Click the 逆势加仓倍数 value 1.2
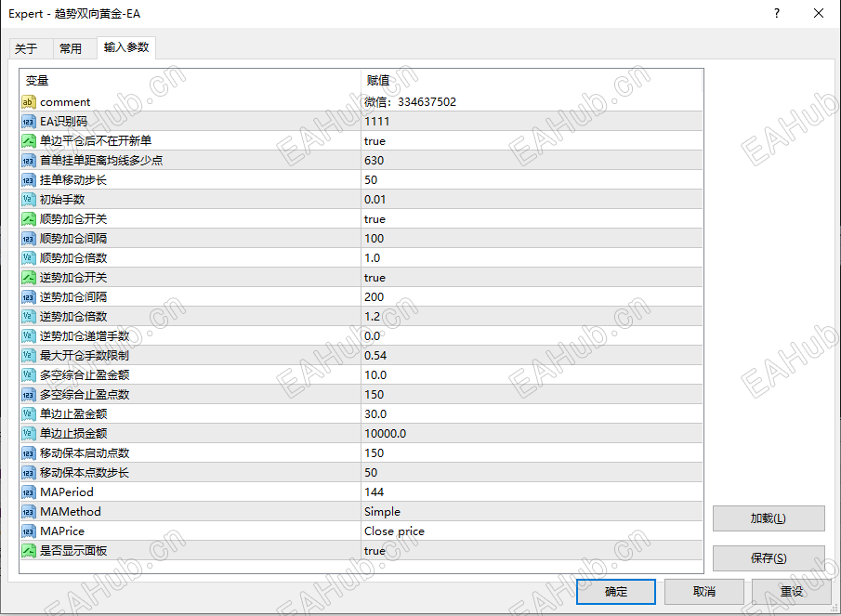The height and width of the screenshot is (616, 841). coord(373,316)
